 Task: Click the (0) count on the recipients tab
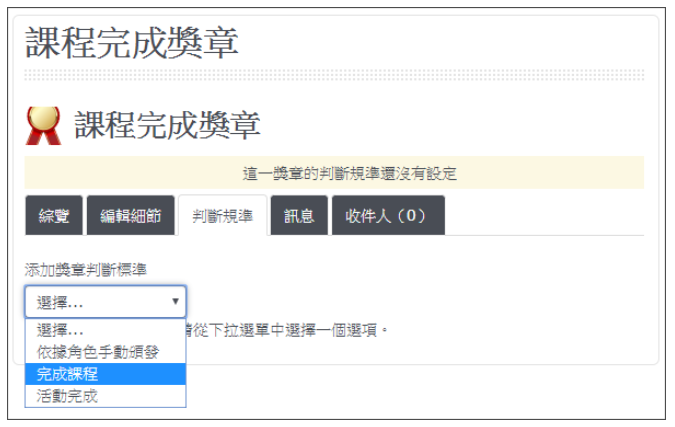pyautogui.click(x=411, y=216)
